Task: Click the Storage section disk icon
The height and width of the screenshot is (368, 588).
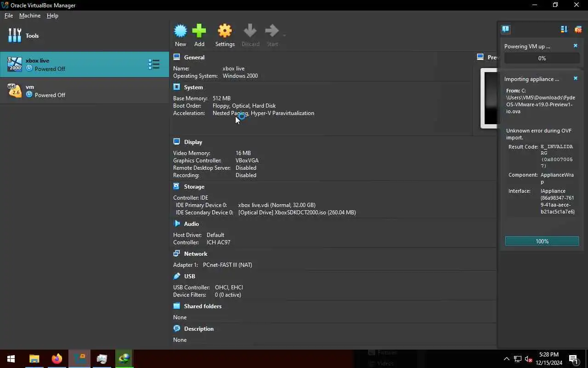Action: coord(177,186)
